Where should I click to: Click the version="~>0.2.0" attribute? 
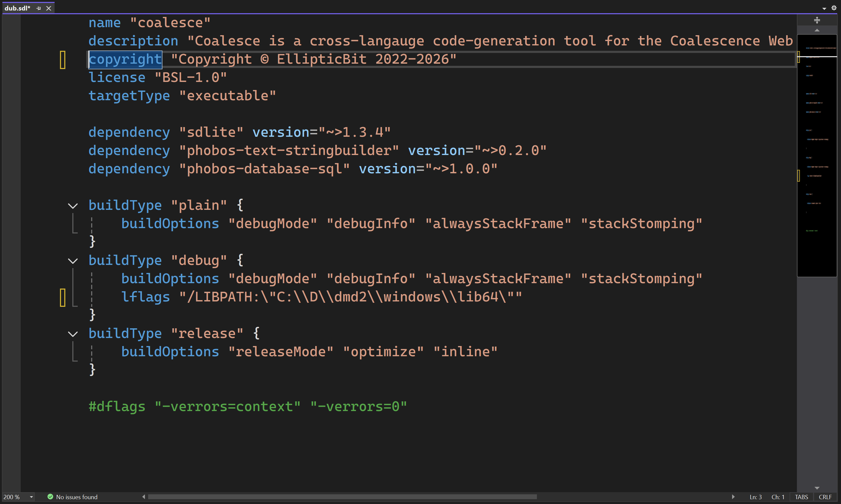coord(477,150)
